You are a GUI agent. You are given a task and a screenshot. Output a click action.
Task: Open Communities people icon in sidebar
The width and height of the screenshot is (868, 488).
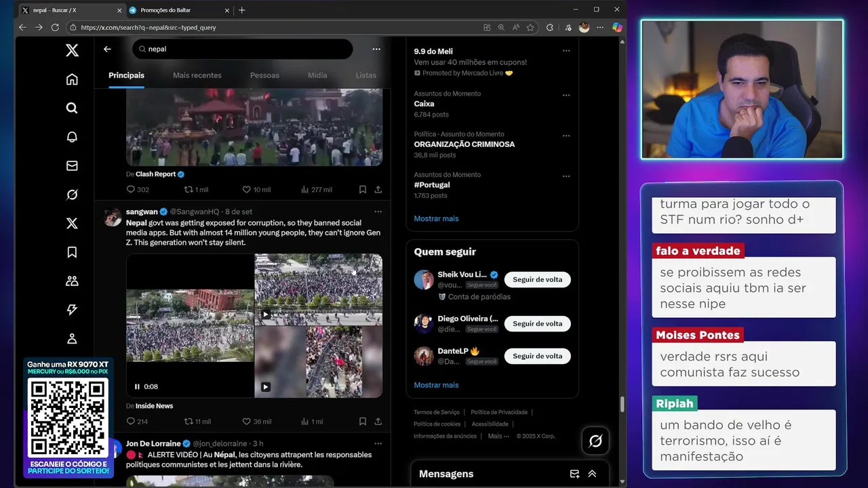click(72, 281)
